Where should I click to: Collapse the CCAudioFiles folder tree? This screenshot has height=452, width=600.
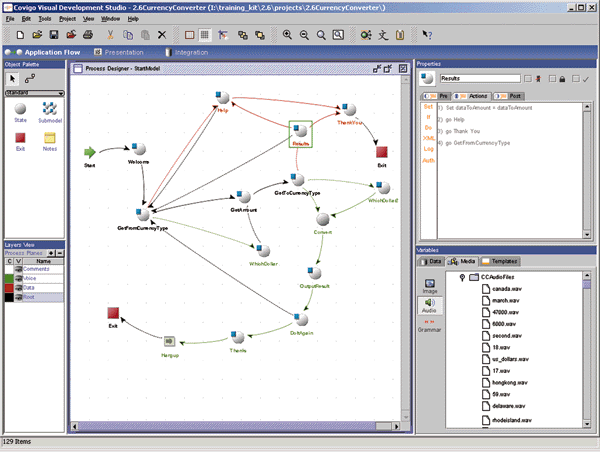click(460, 277)
